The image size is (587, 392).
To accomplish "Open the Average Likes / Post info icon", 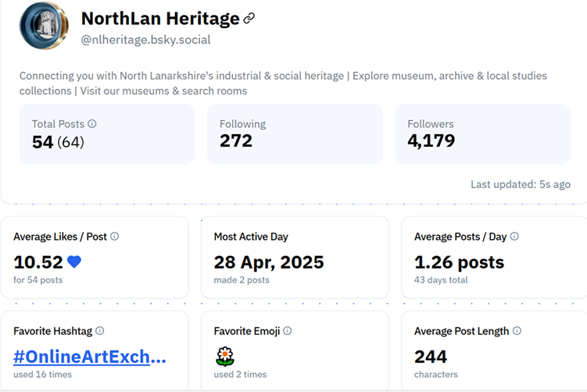I will pyautogui.click(x=115, y=236).
